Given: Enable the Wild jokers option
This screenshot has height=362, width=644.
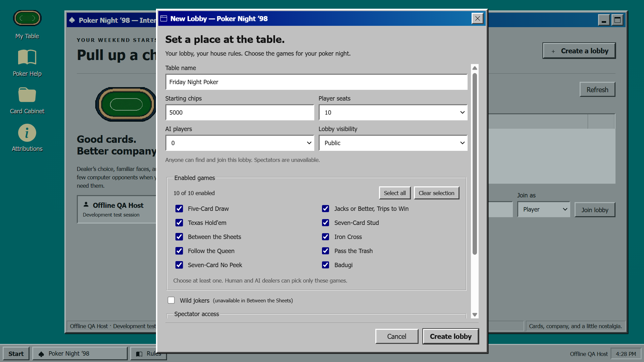Looking at the screenshot, I should pos(171,300).
